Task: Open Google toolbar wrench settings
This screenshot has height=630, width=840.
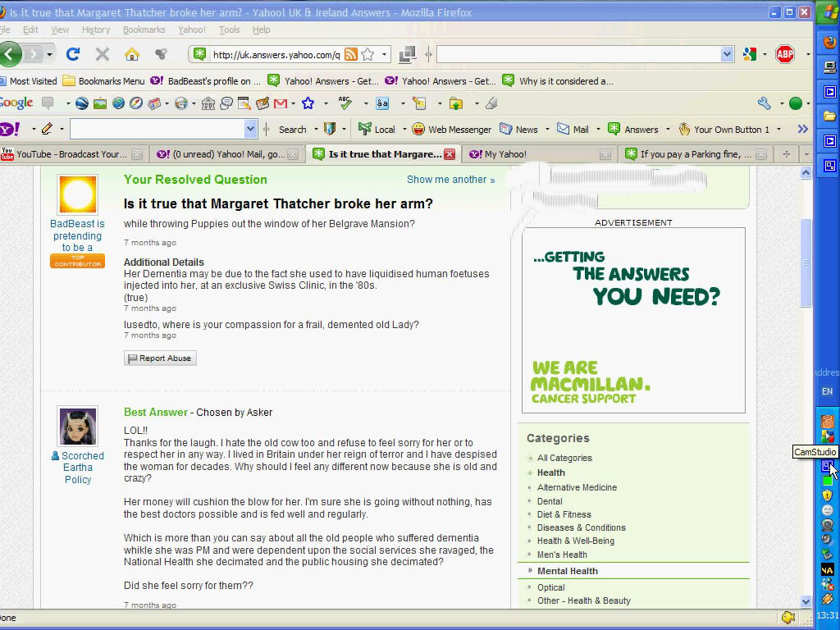Action: [765, 103]
